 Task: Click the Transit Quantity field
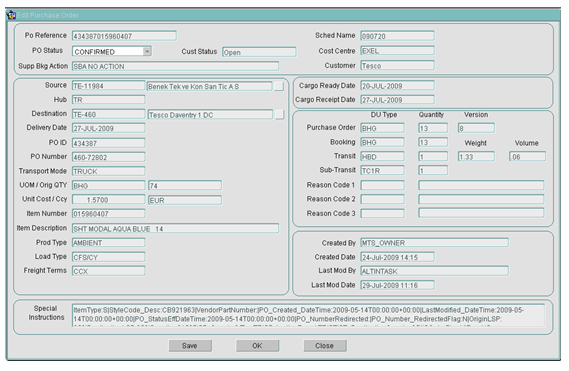(433, 156)
